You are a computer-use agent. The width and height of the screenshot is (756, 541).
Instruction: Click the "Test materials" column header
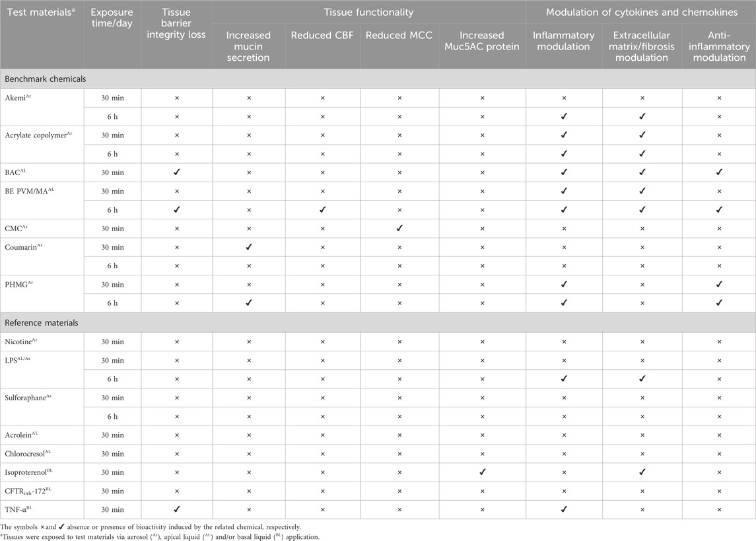tap(41, 13)
